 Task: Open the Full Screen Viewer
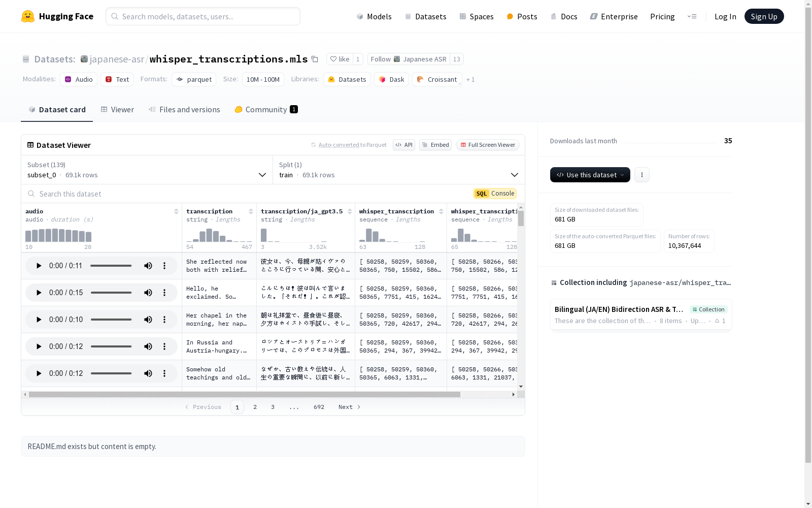[488, 145]
